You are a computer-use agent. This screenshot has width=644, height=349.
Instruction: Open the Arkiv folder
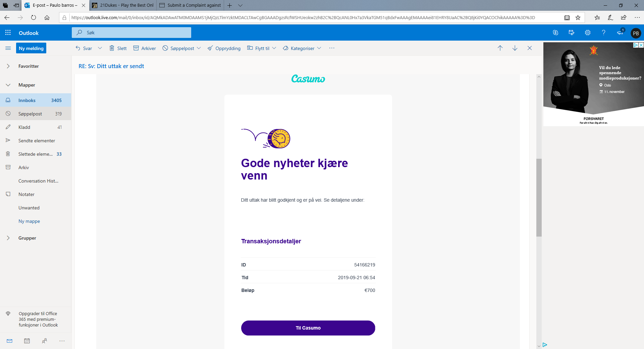point(36,167)
